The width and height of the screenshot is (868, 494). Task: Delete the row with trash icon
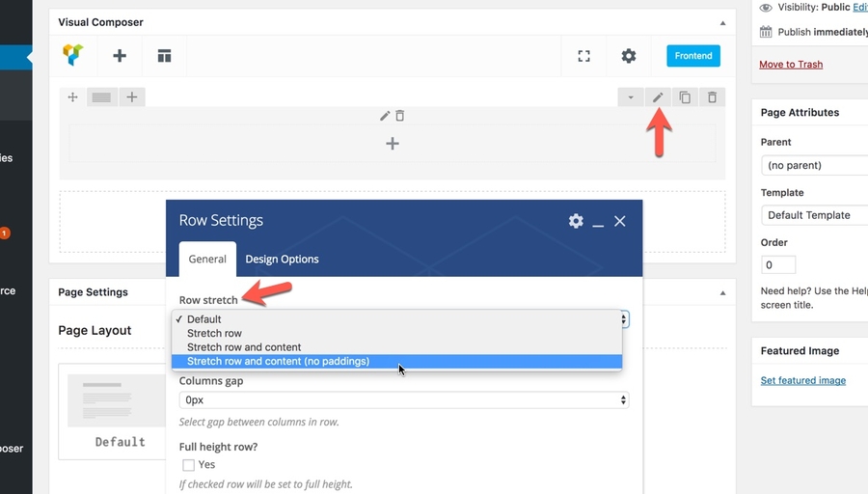(x=712, y=97)
